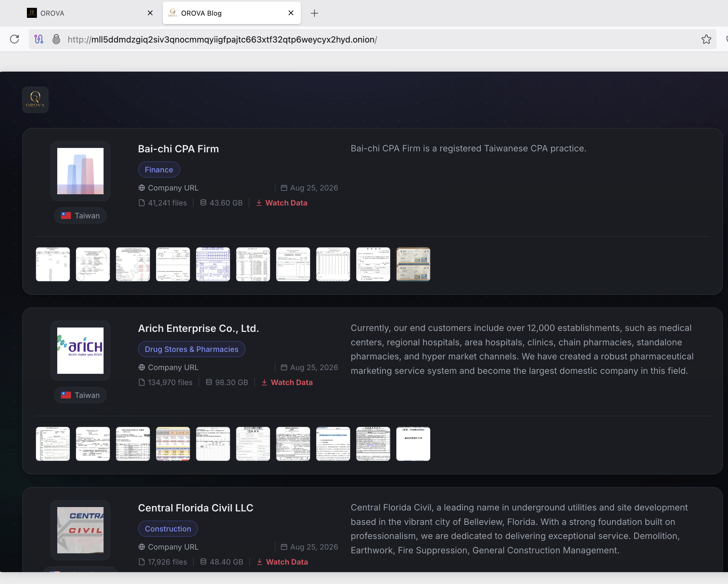Open seventh Bai-chi document preview thumbnail
Image resolution: width=728 pixels, height=584 pixels.
(x=293, y=264)
